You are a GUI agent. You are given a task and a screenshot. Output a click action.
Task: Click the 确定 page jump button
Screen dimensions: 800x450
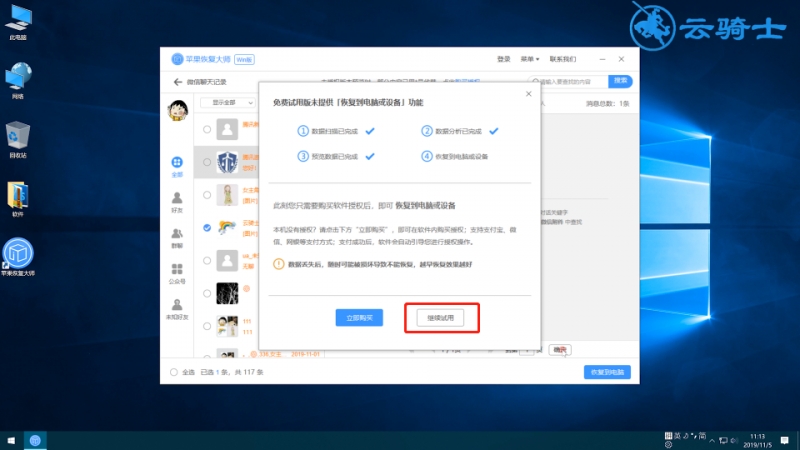coord(560,350)
